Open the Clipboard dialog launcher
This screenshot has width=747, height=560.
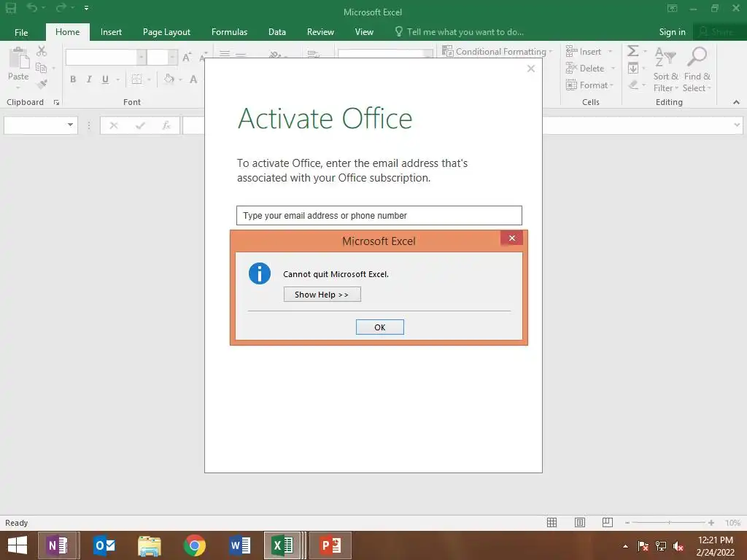(56, 102)
